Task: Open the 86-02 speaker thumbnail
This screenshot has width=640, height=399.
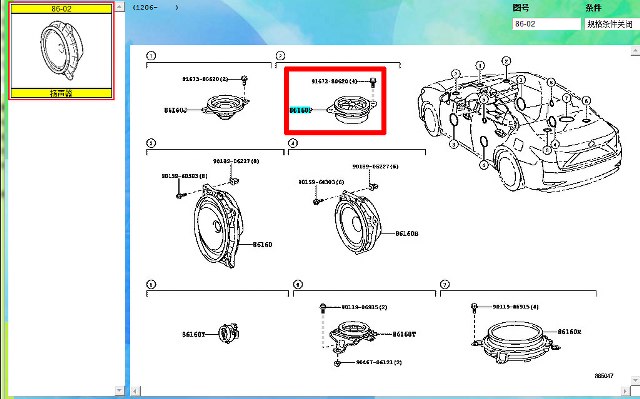Action: point(61,51)
